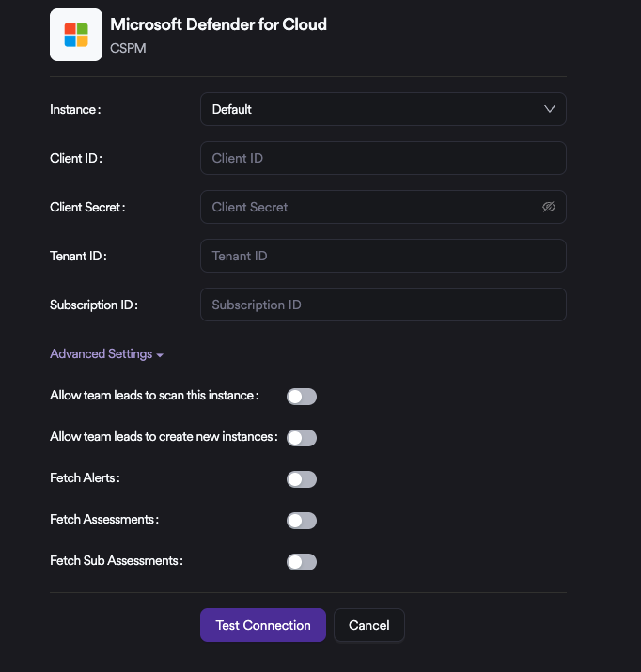Enable the Fetch Sub Assessments toggle
Viewport: 641px width, 672px height.
(x=302, y=562)
